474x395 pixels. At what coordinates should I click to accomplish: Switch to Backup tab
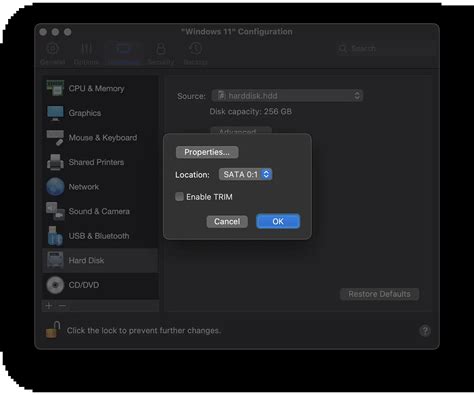coord(195,54)
